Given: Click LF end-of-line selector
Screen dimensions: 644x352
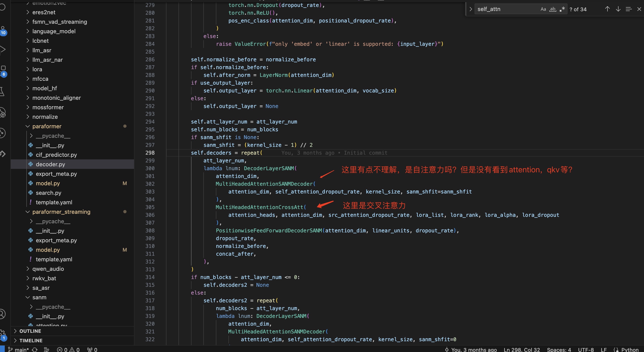Looking at the screenshot, I should click(604, 349).
